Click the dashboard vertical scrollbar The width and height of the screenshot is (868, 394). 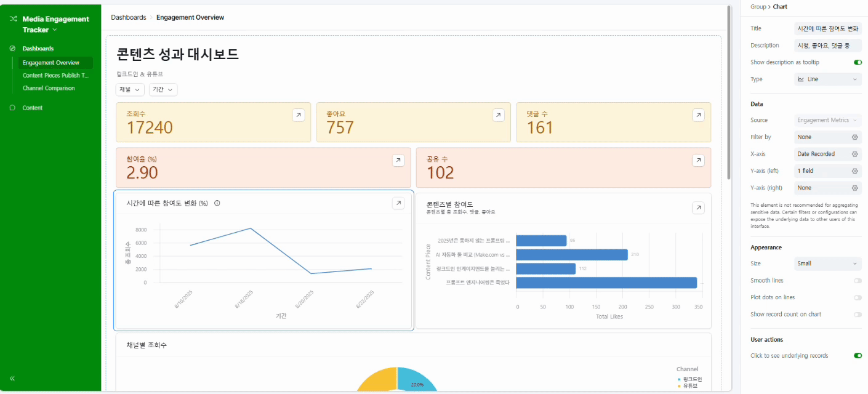(729, 92)
